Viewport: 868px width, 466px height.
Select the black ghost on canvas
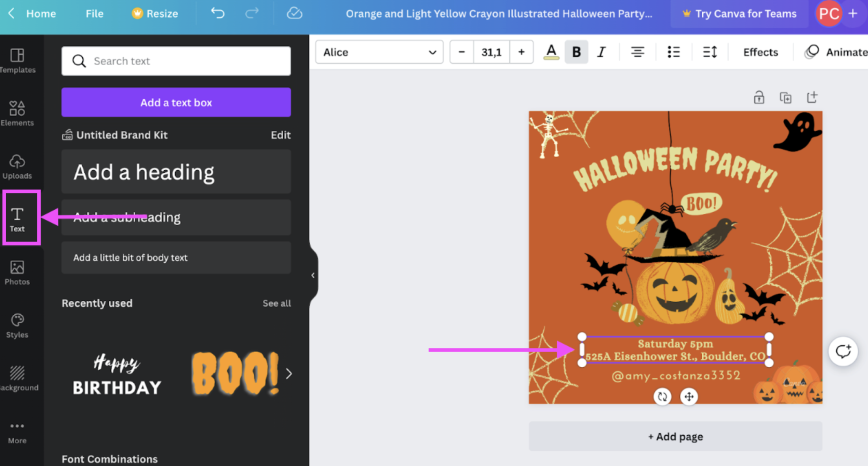coord(797,132)
